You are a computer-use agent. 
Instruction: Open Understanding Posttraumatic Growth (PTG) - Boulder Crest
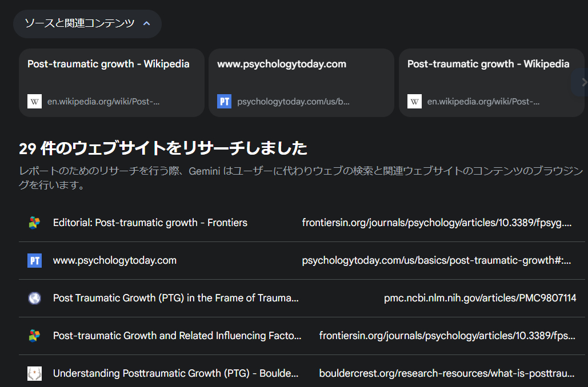176,373
